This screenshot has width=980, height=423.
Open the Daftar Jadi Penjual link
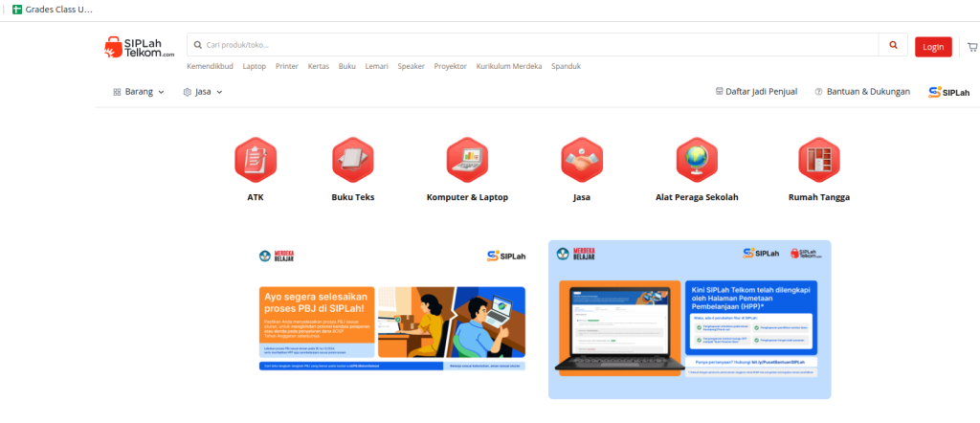tap(756, 91)
